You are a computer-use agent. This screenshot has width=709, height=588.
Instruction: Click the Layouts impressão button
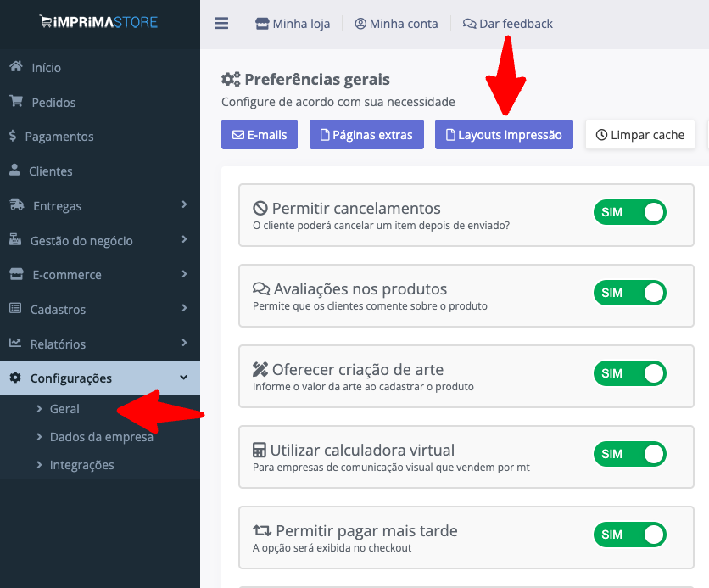click(504, 135)
